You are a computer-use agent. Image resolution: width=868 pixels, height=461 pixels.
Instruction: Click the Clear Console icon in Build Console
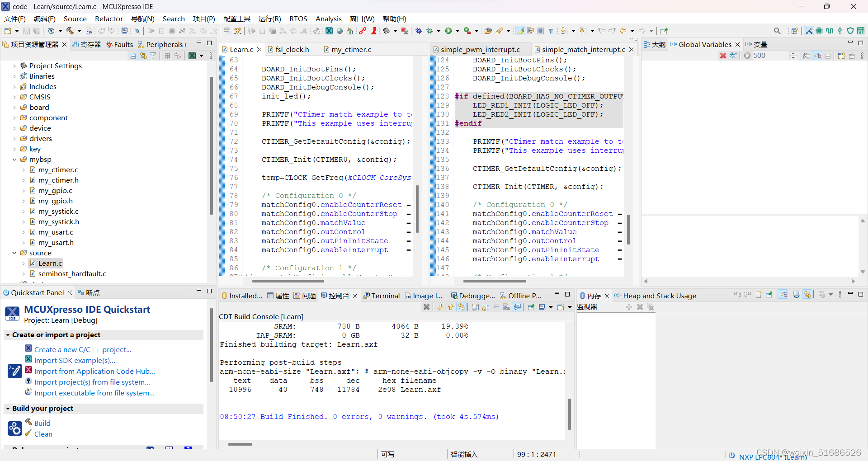tap(505, 307)
